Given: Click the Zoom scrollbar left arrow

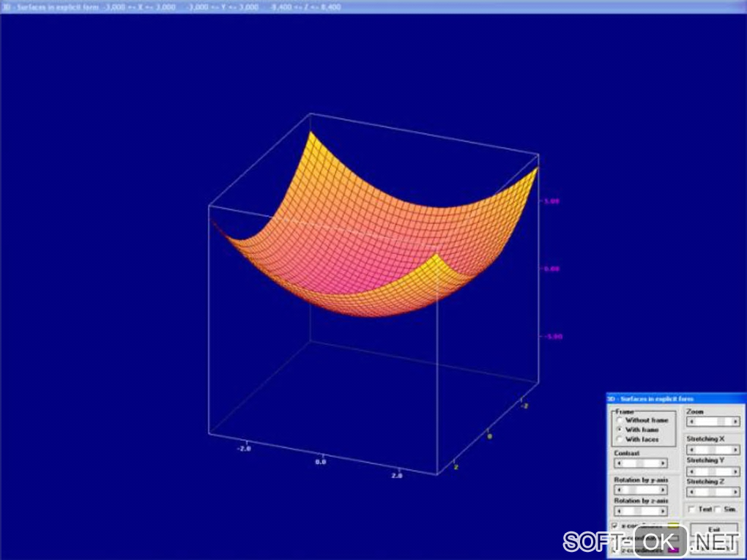Looking at the screenshot, I should click(x=691, y=422).
